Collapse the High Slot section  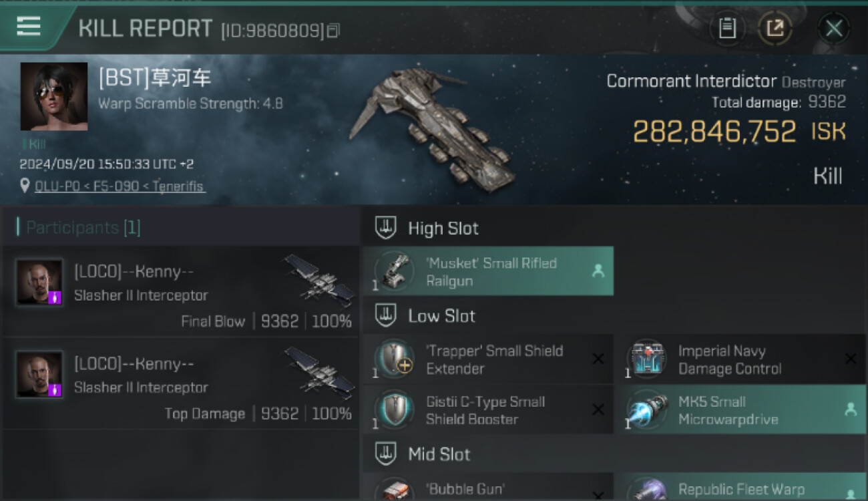tap(385, 228)
